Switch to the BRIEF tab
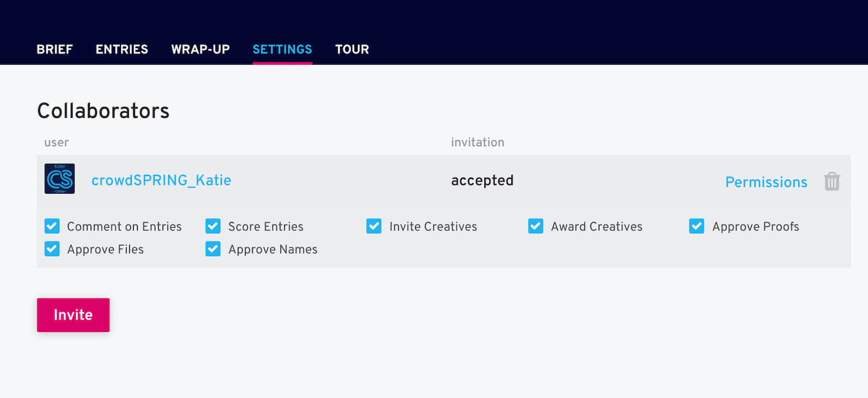The width and height of the screenshot is (868, 398). click(54, 49)
